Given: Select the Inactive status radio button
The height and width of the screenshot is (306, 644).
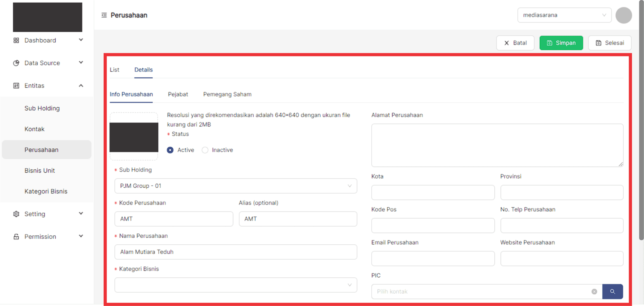Looking at the screenshot, I should [x=205, y=150].
